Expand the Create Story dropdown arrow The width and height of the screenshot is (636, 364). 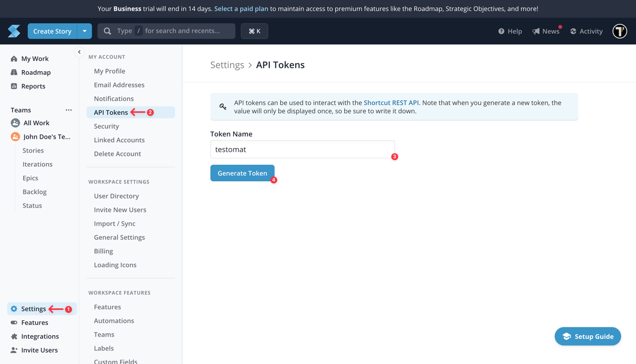(x=84, y=31)
